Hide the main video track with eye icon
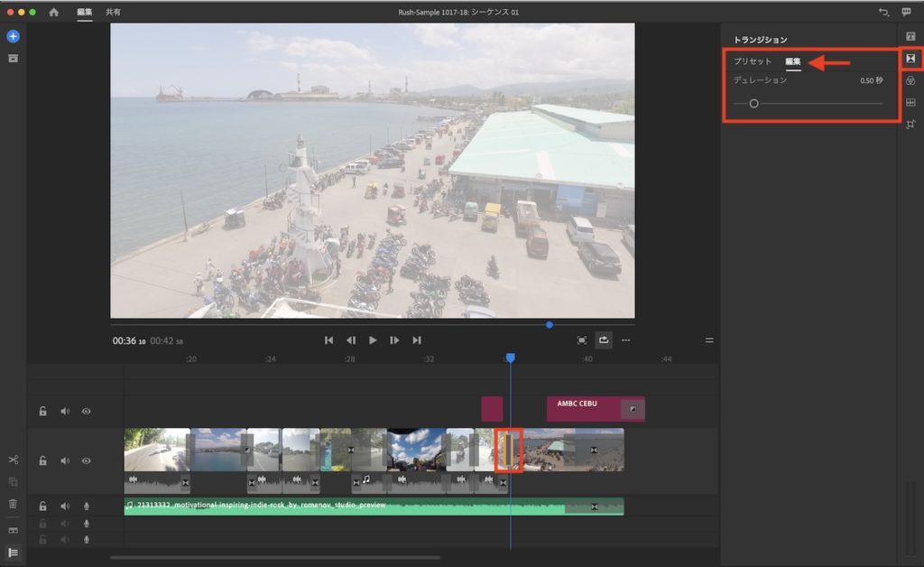This screenshot has height=567, width=924. 87,460
